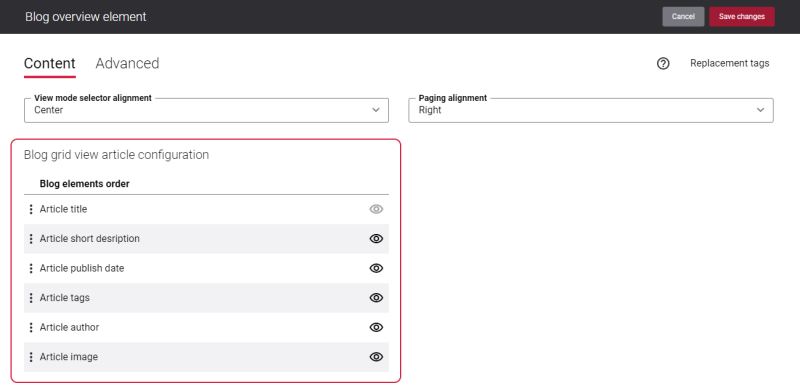Click the Save changes button
Screen dimensions: 800x391
coord(742,17)
